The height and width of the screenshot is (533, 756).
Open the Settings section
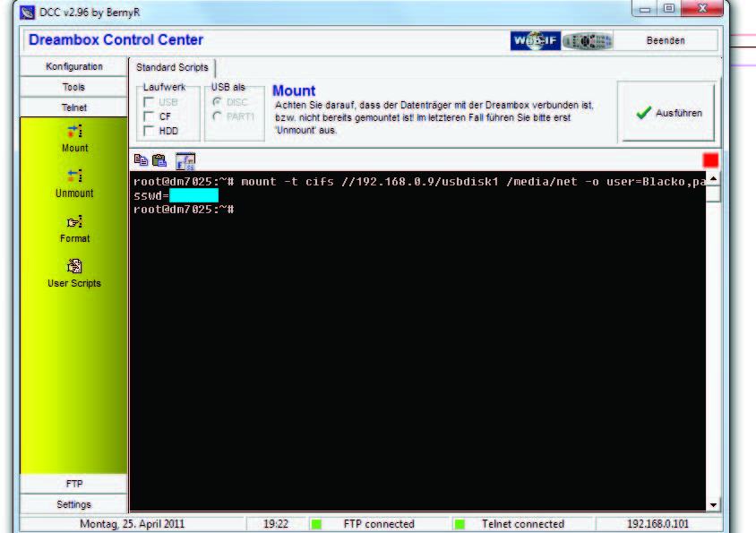[74, 504]
